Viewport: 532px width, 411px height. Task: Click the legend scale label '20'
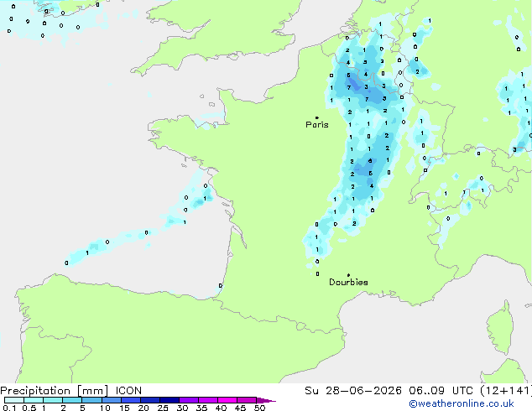point(143,408)
